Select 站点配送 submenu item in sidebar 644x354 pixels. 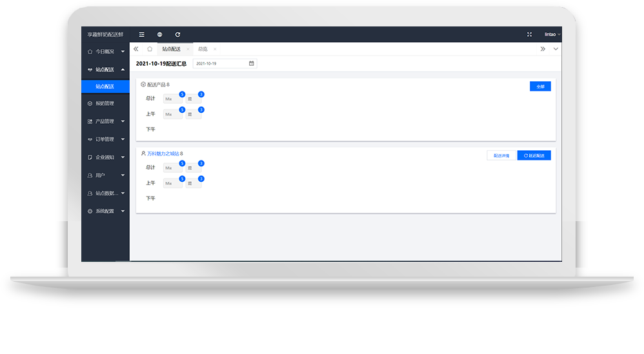(x=105, y=86)
